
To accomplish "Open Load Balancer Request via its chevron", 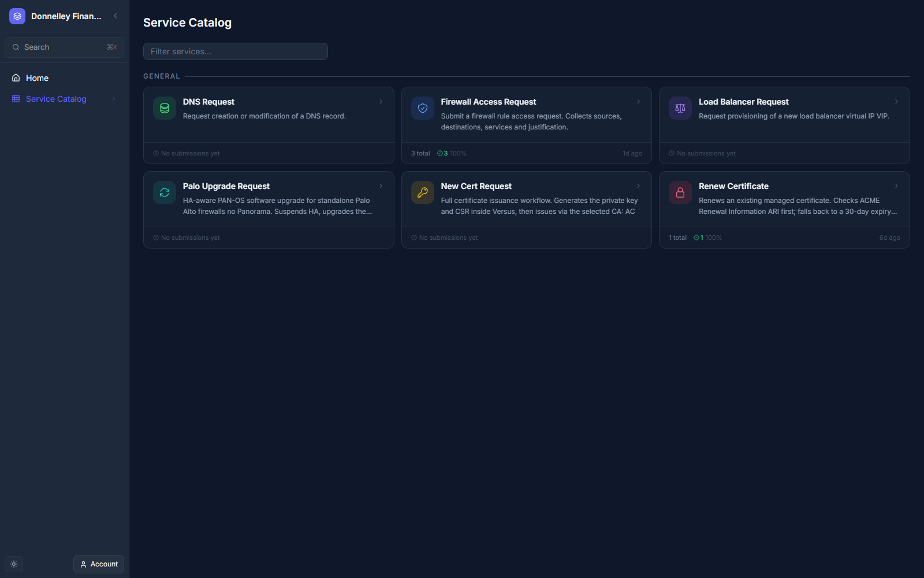I will [x=896, y=102].
